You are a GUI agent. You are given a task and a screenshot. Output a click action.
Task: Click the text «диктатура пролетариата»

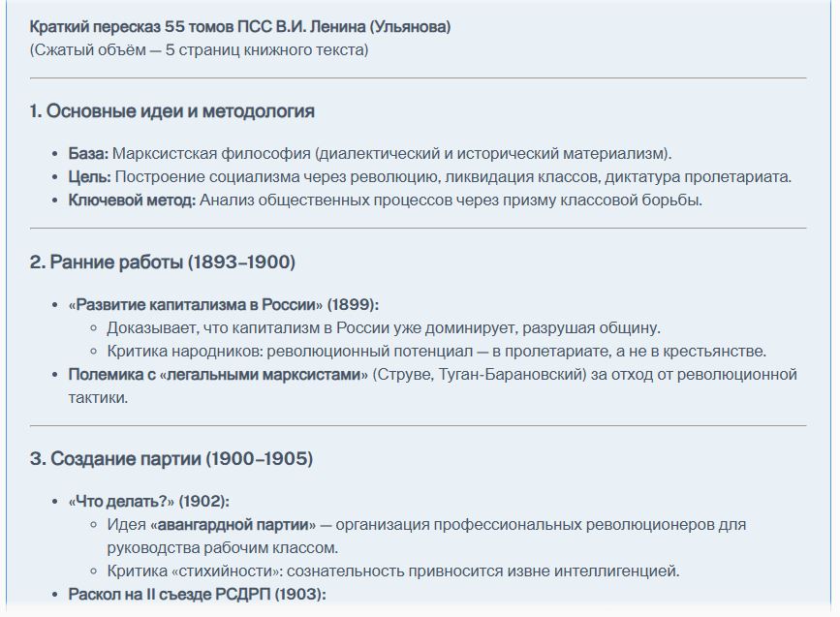pos(698,176)
